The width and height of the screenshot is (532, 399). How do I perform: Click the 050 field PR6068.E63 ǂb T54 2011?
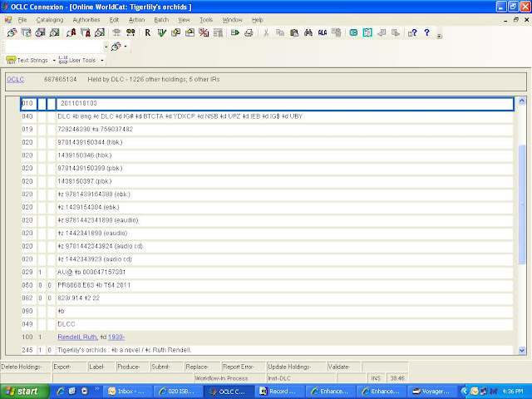point(284,285)
